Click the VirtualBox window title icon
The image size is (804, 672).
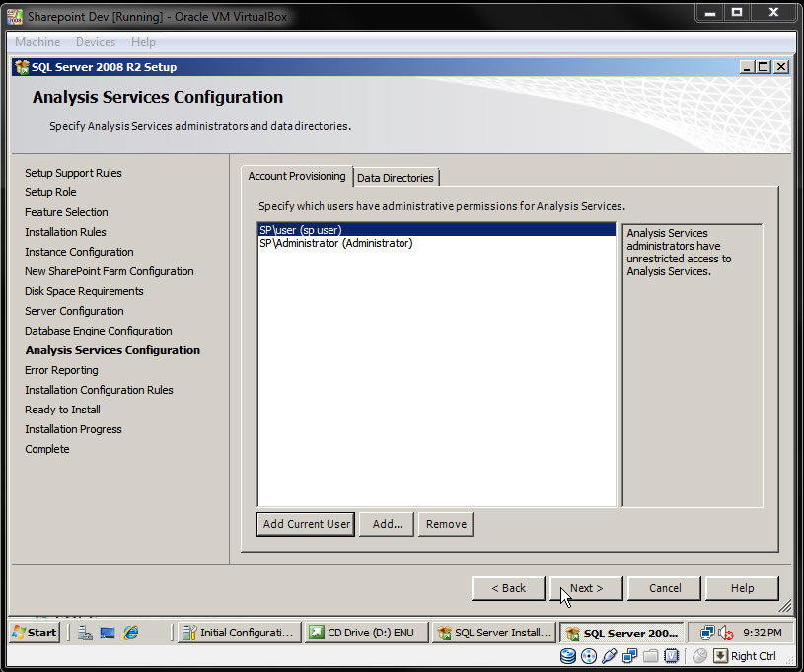tap(15, 17)
